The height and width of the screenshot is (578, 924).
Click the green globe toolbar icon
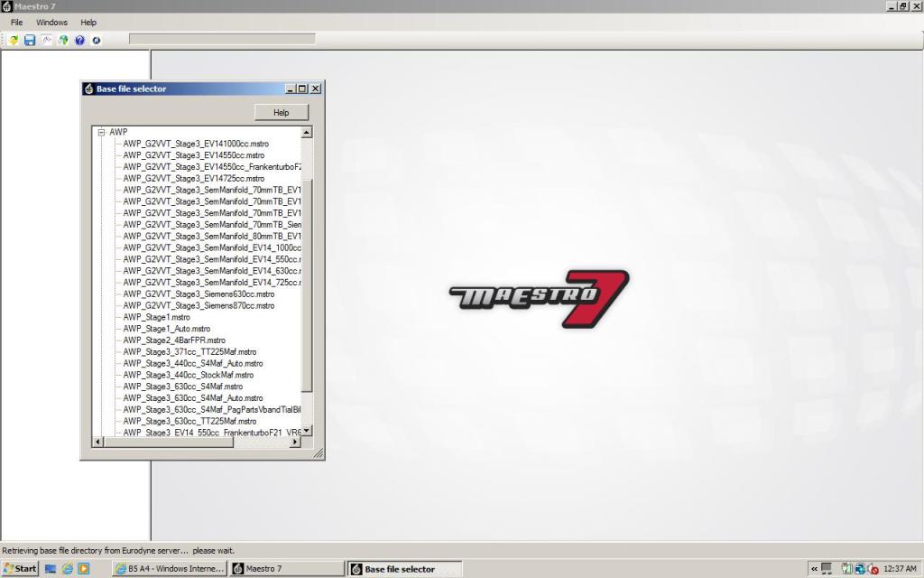pos(62,40)
